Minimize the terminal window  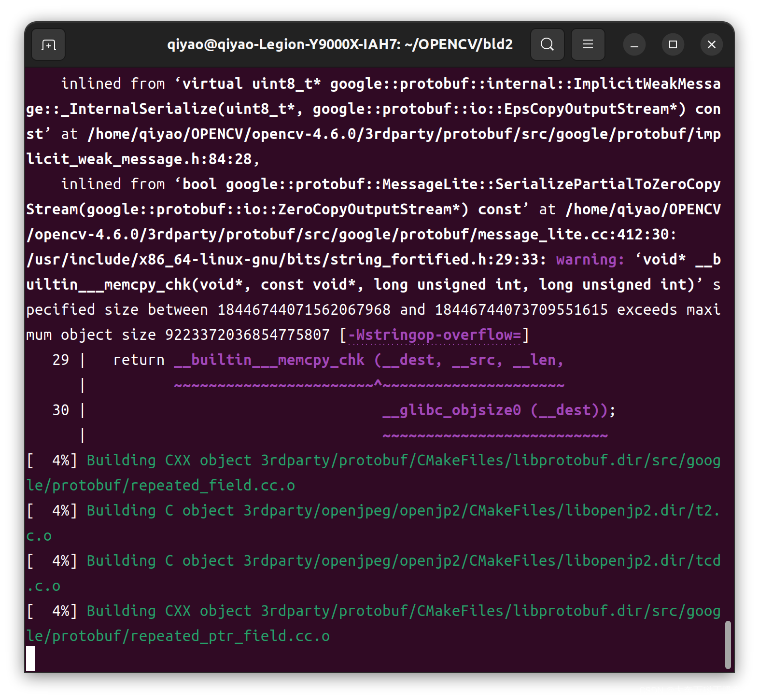point(634,45)
